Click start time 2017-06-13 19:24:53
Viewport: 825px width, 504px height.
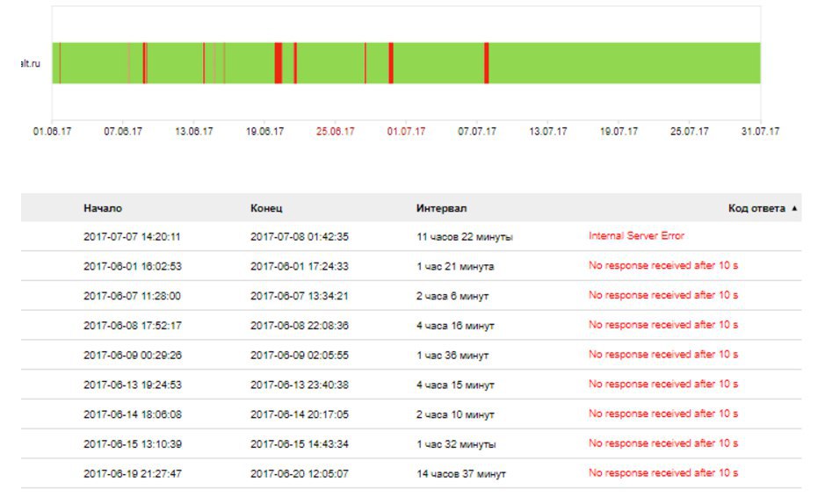(x=133, y=385)
